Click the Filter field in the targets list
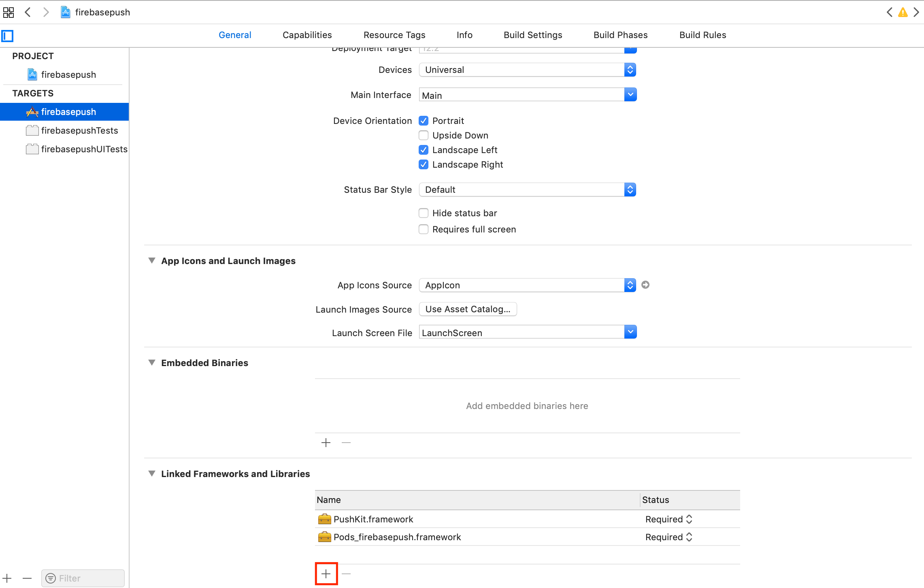 coord(83,578)
